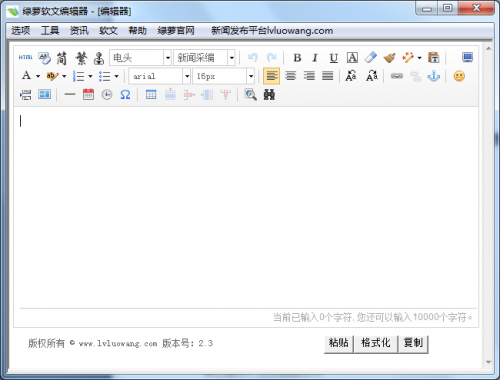
Task: Toggle underline formatting
Action: click(x=333, y=58)
